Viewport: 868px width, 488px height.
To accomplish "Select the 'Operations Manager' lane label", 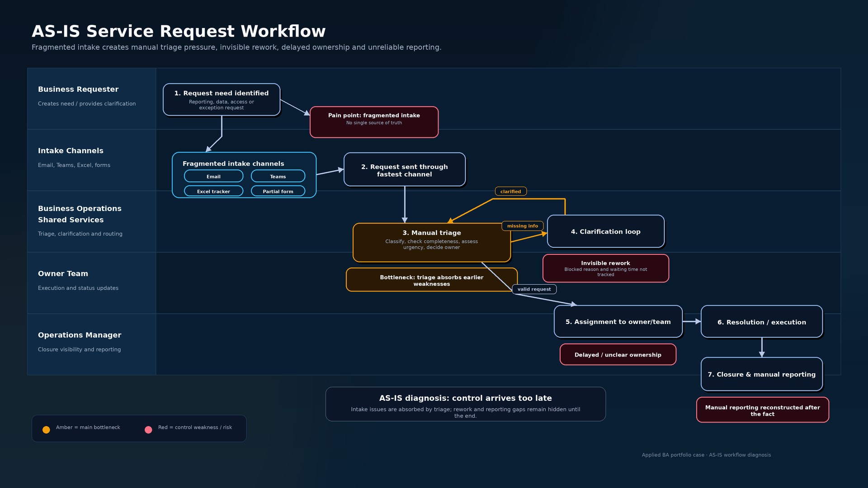I will 80,335.
